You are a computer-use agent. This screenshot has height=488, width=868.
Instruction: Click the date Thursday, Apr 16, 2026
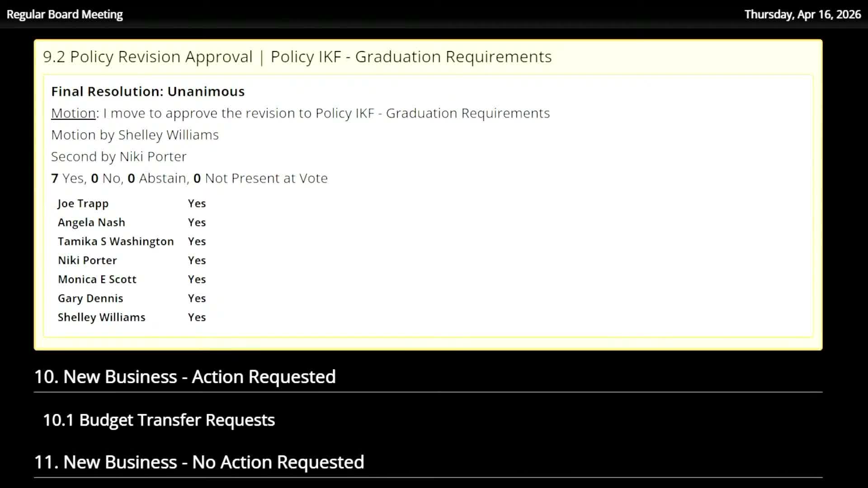pyautogui.click(x=802, y=14)
